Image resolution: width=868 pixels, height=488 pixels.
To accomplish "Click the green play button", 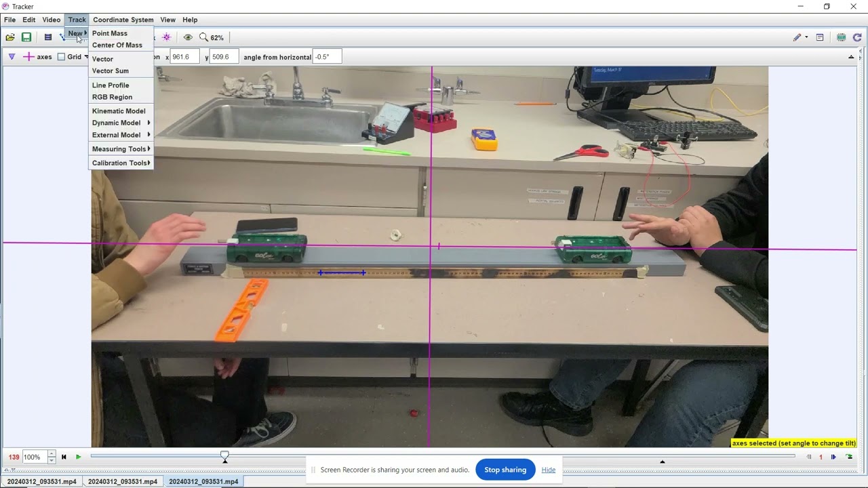I will pyautogui.click(x=78, y=457).
